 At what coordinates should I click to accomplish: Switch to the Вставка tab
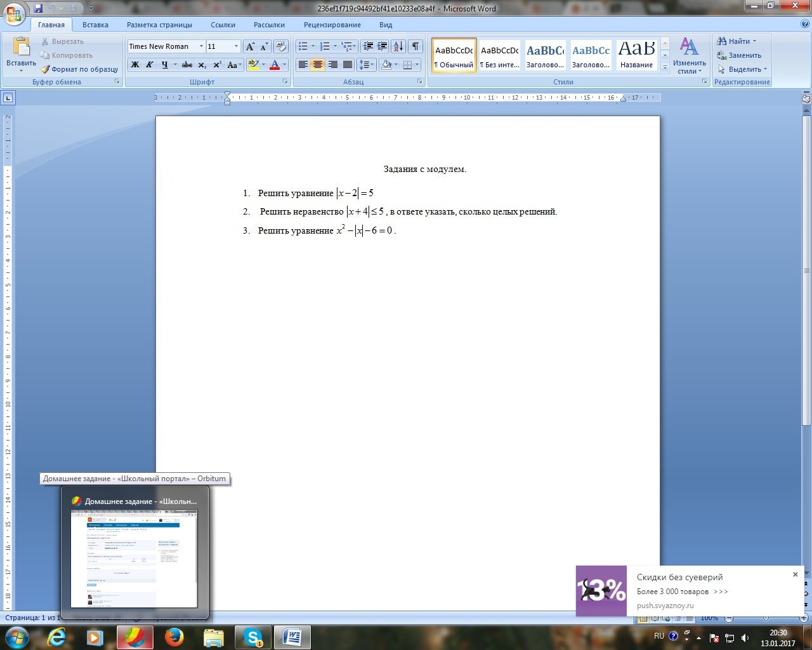95,25
